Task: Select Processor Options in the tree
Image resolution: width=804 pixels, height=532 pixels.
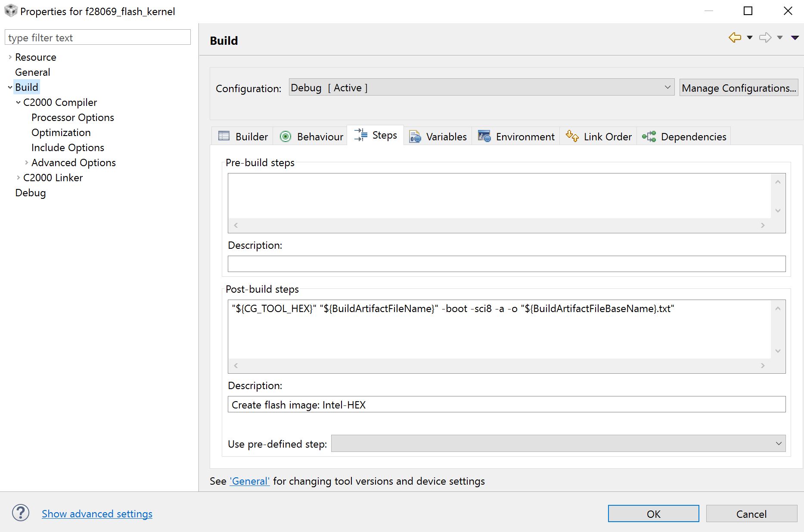Action: [x=73, y=118]
